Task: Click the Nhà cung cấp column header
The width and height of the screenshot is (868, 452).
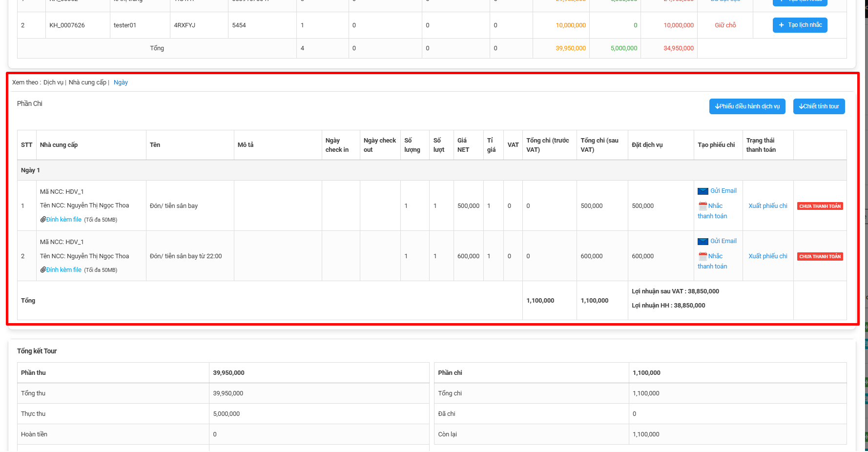Action: [x=59, y=145]
